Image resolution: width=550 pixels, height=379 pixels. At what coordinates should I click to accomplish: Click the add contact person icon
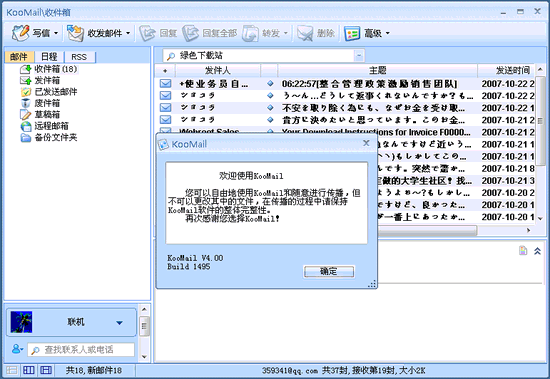pos(16,349)
